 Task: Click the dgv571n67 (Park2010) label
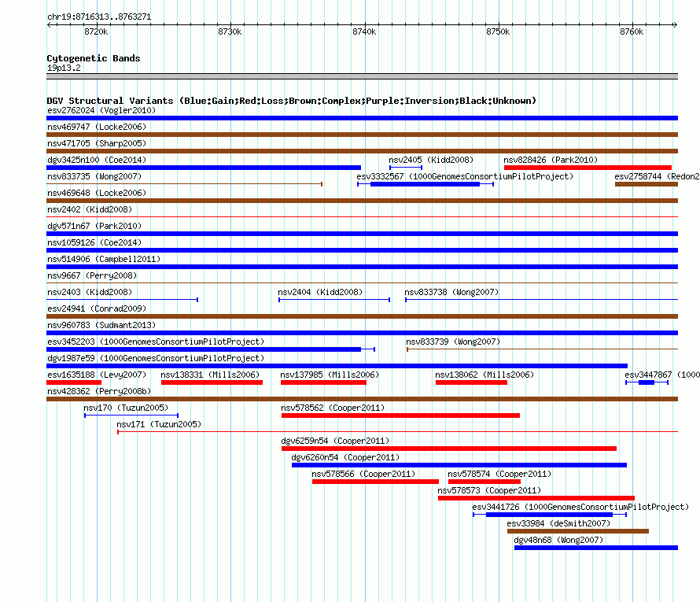click(94, 226)
